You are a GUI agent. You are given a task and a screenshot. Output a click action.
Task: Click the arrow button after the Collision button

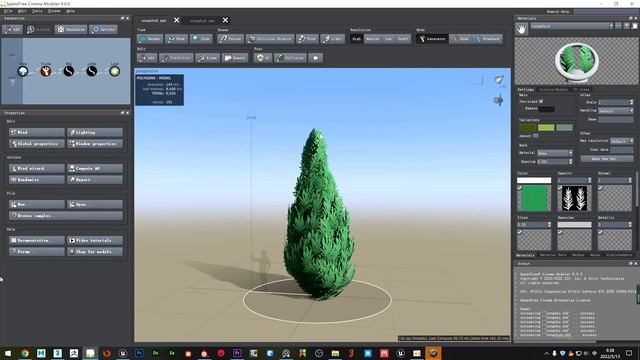tap(316, 58)
